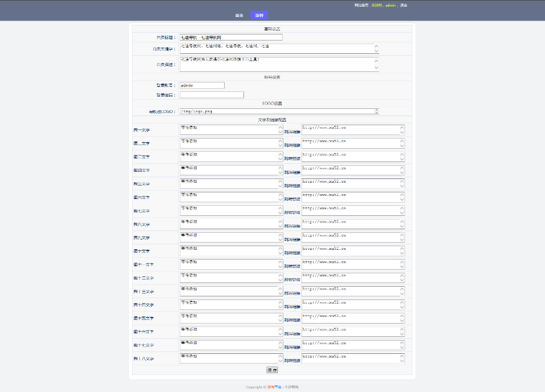Click the 图一文字 text textarea
Viewport: 545px width, 392px height.
point(228,130)
